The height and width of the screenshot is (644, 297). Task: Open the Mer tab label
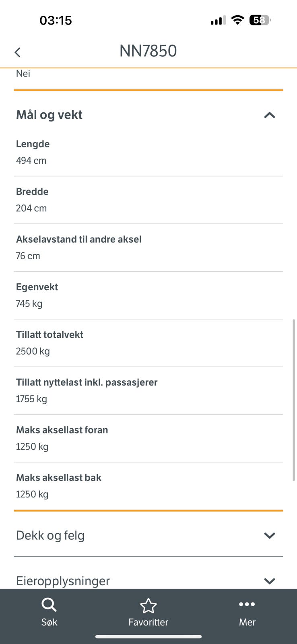(247, 622)
